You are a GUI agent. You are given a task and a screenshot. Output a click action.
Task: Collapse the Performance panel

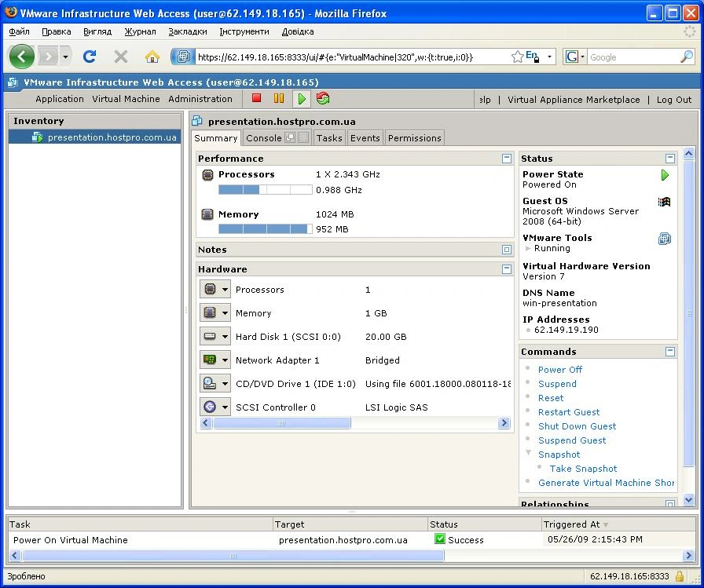[x=507, y=159]
